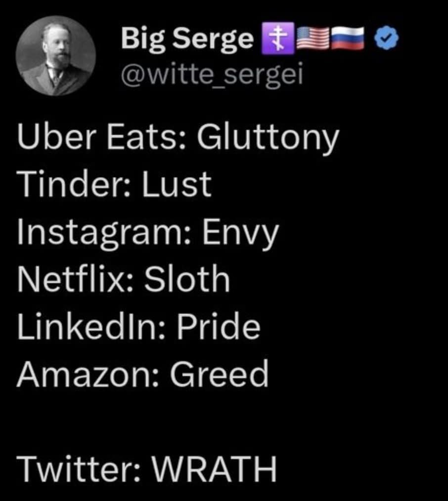This screenshot has width=448, height=501.
Task: Click the display name "Big Serge"
Action: [187, 40]
